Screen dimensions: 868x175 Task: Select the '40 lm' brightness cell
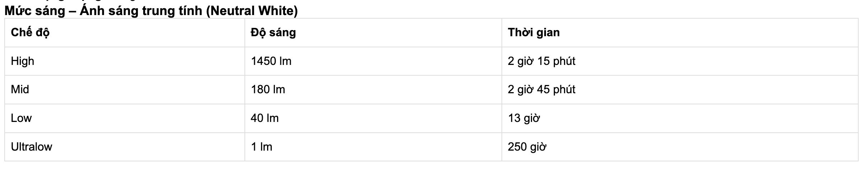click(265, 118)
